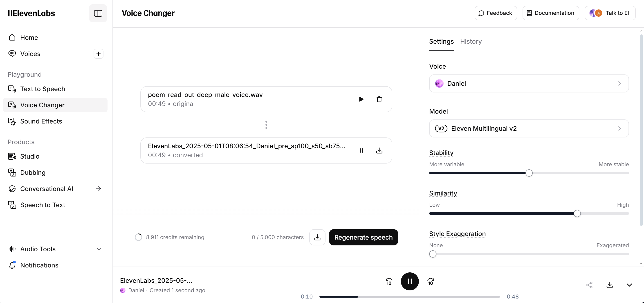Click the 0 / 5,000 characters counter

278,237
